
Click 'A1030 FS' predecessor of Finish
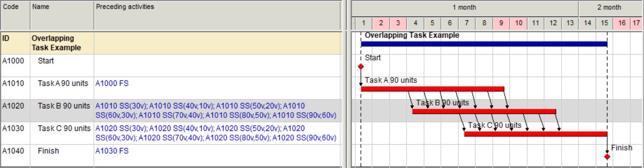pyautogui.click(x=112, y=151)
